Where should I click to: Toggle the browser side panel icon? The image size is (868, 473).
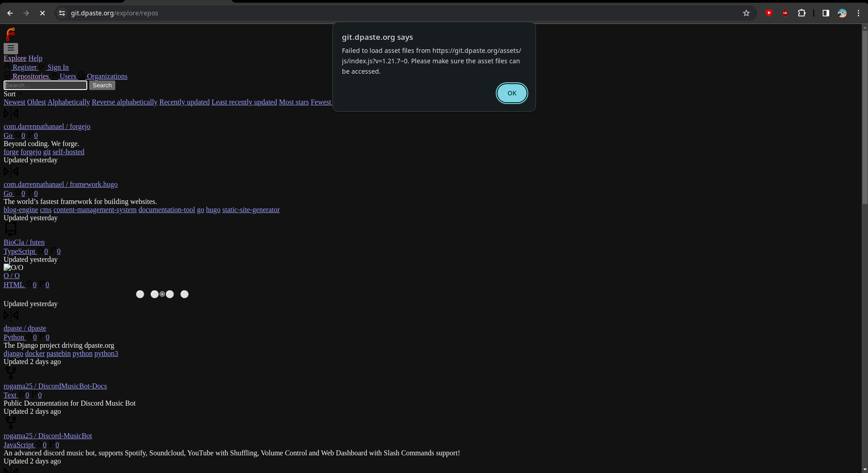(x=825, y=13)
